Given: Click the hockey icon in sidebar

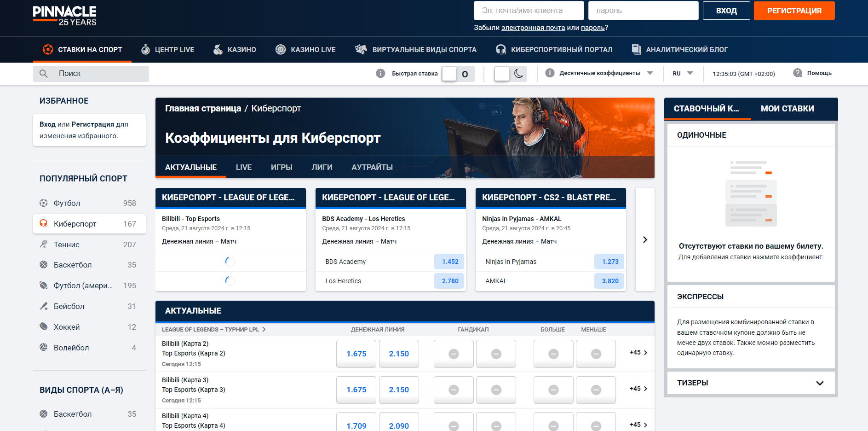Looking at the screenshot, I should 44,326.
